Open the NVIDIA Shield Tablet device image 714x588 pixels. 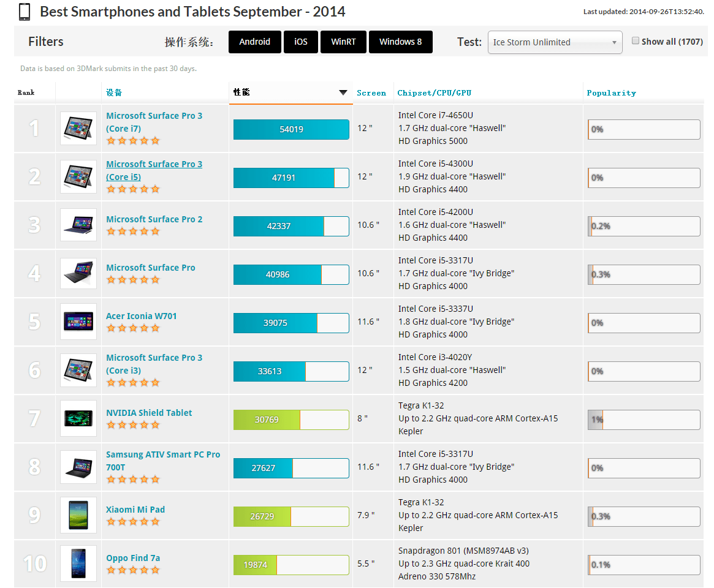coord(78,419)
